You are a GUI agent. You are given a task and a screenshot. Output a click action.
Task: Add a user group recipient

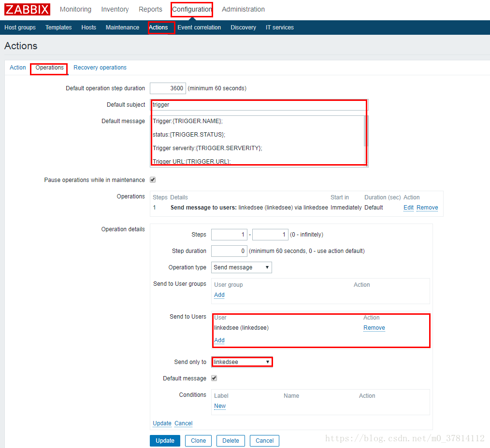point(219,295)
